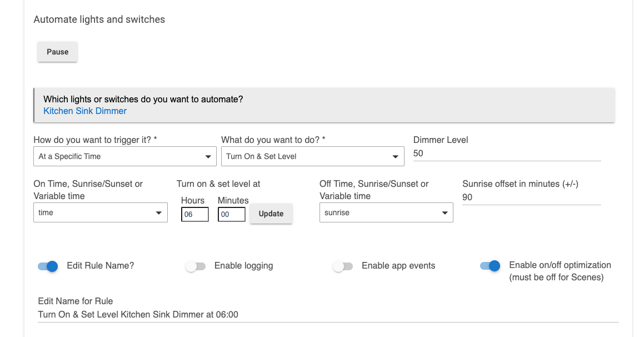
Task: Click the Sunrise offset field showing 90
Action: (x=531, y=197)
